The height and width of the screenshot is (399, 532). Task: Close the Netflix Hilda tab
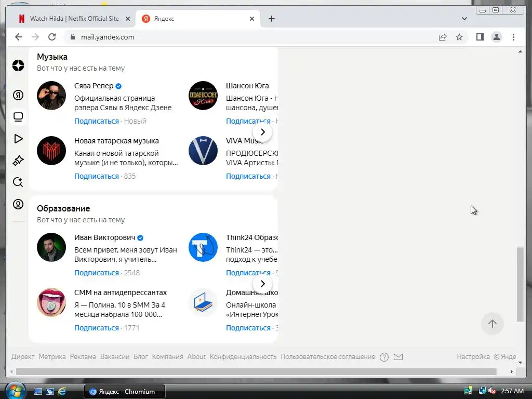[x=128, y=19]
